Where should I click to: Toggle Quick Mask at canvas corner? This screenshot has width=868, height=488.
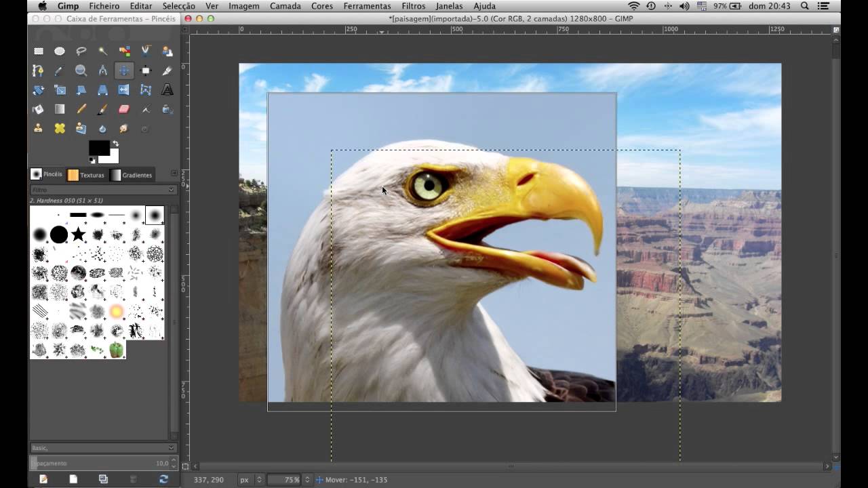(185, 466)
